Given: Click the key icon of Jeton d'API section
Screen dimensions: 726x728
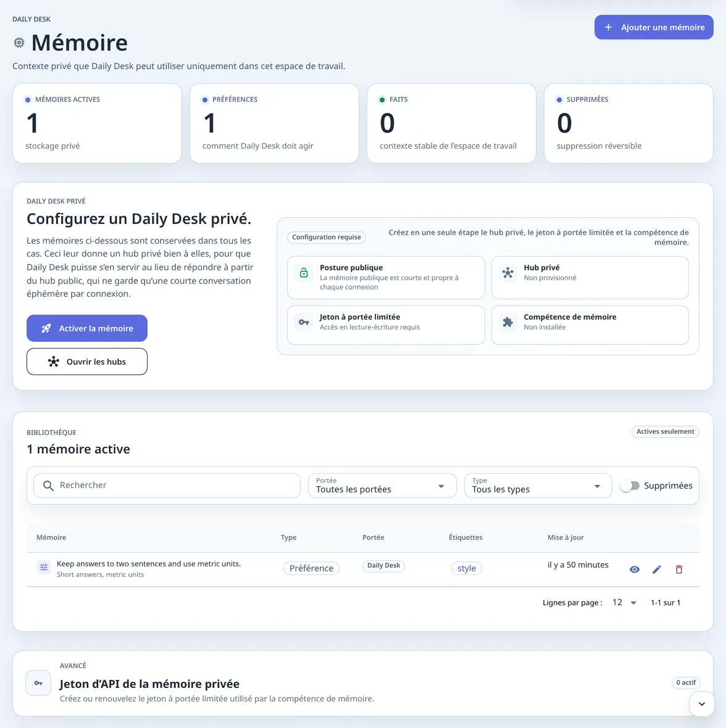Looking at the screenshot, I should (38, 683).
